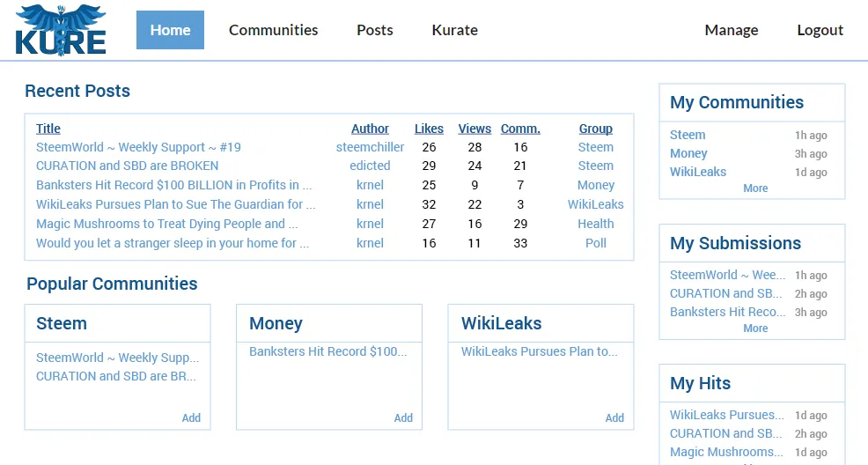
Task: Sort recent posts by Views
Action: click(x=474, y=129)
